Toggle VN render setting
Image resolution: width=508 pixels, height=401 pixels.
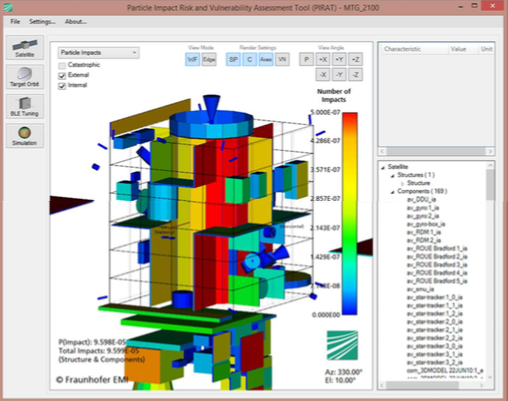tap(282, 60)
